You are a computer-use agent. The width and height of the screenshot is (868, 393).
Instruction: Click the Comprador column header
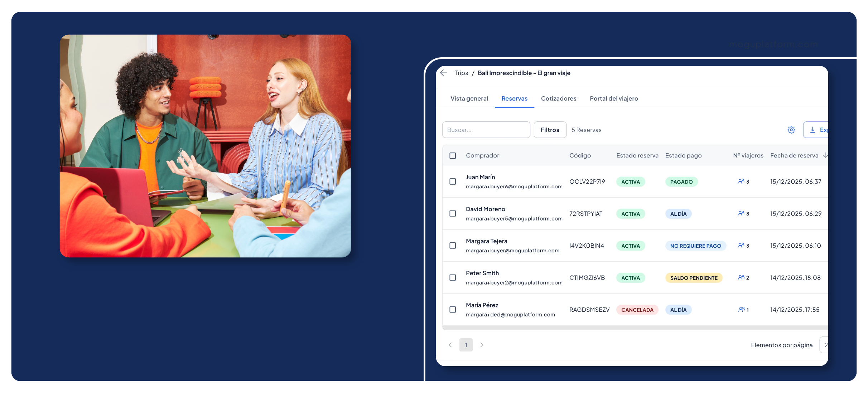click(x=482, y=155)
